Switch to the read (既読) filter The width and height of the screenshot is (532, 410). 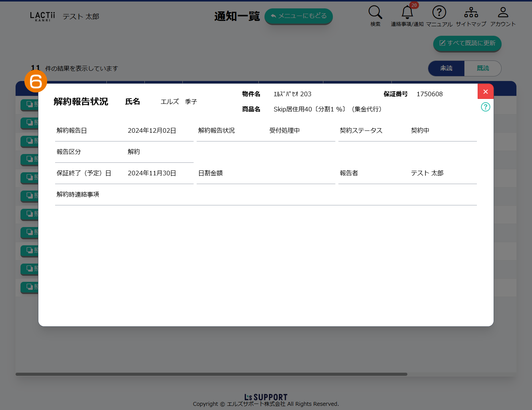[x=483, y=68]
